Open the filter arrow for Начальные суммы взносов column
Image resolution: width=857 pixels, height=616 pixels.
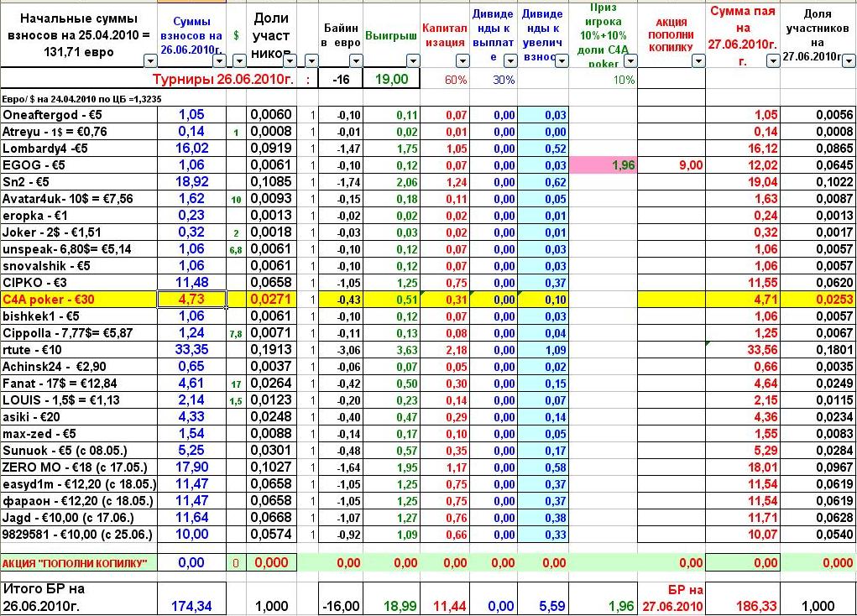point(149,60)
